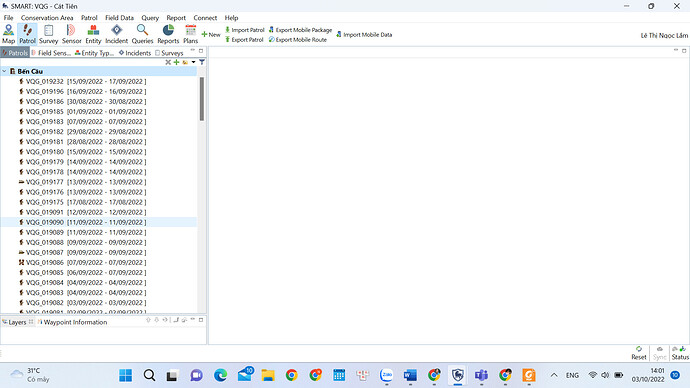Click the green plus add icon in Patrols panel

176,62
